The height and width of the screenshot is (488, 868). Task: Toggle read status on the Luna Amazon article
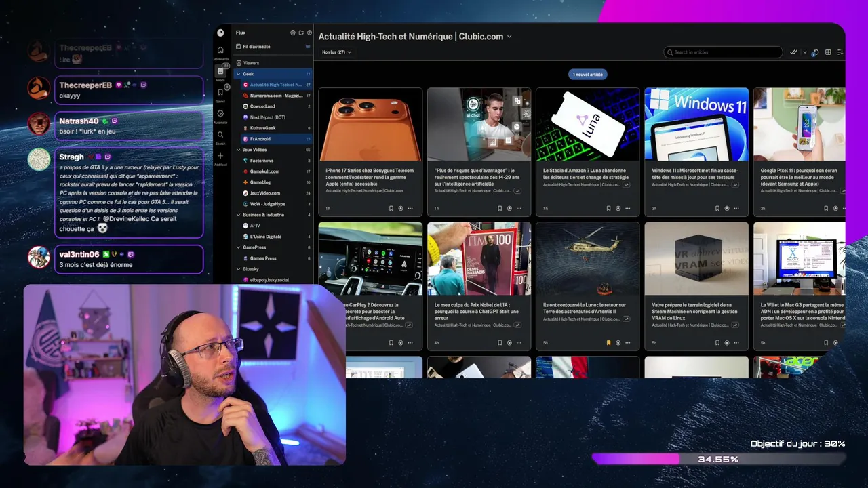coord(618,209)
